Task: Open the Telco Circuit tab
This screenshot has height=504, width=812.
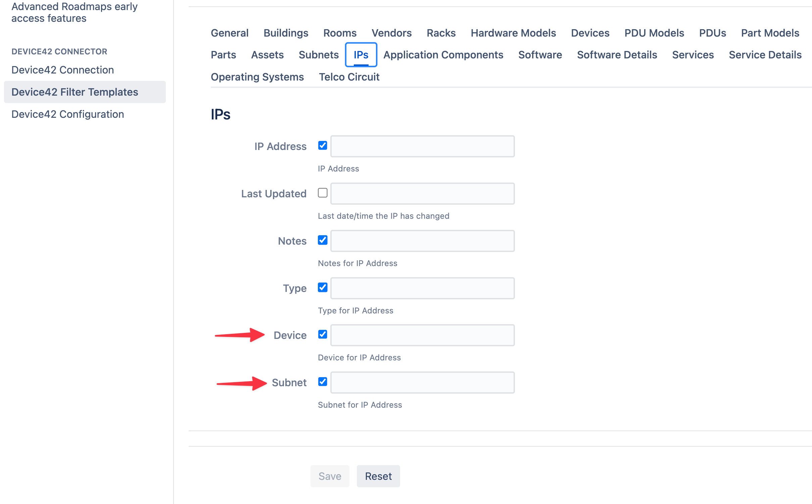Action: pyautogui.click(x=349, y=77)
